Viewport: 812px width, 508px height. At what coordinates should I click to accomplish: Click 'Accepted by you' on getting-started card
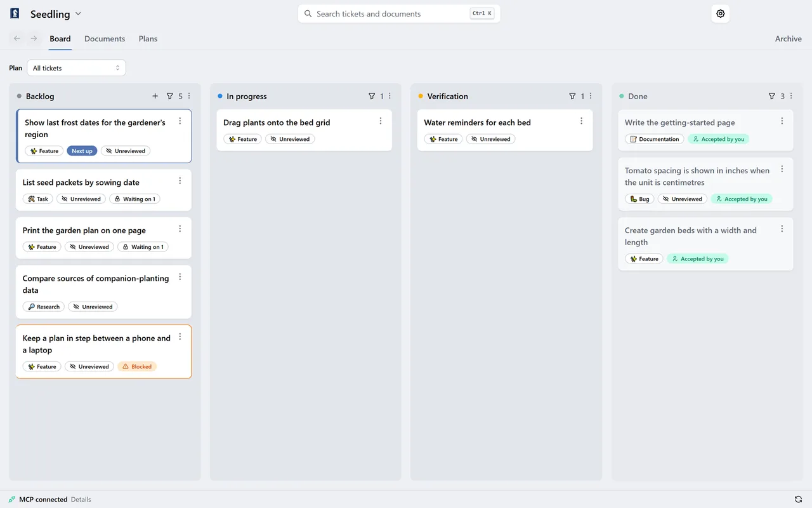click(x=718, y=139)
